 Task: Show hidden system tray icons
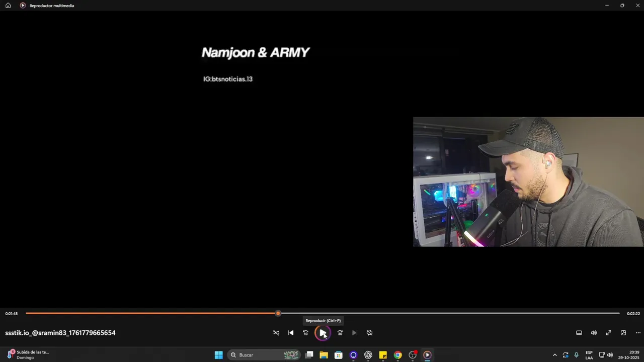point(554,355)
